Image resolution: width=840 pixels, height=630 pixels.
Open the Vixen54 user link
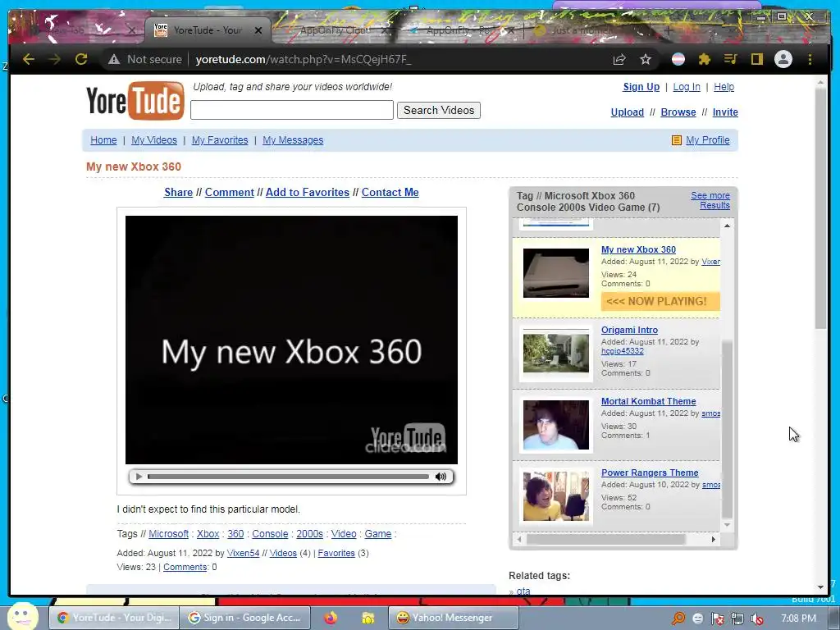click(x=243, y=553)
